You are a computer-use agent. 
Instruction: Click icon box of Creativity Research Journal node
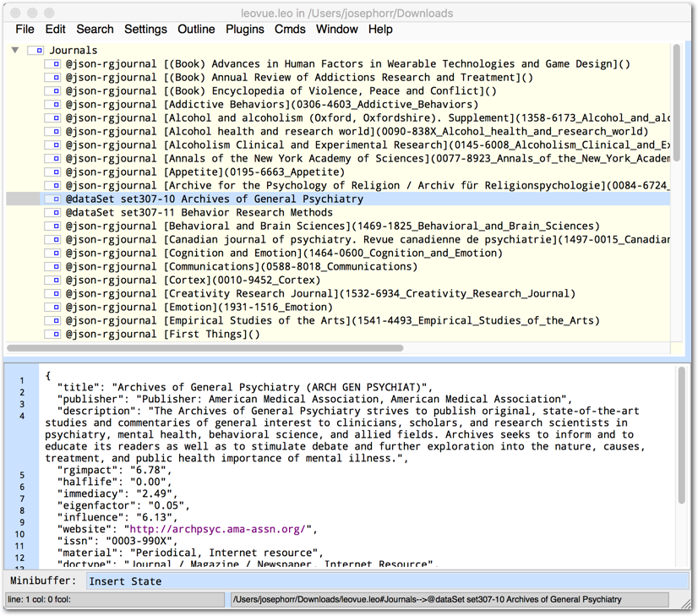click(52, 294)
